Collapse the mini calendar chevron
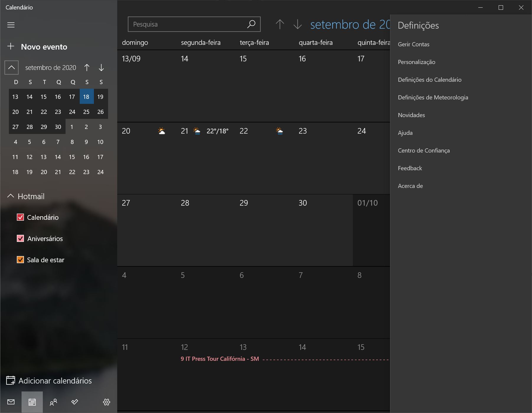Viewport: 532px width, 413px height. coord(12,68)
